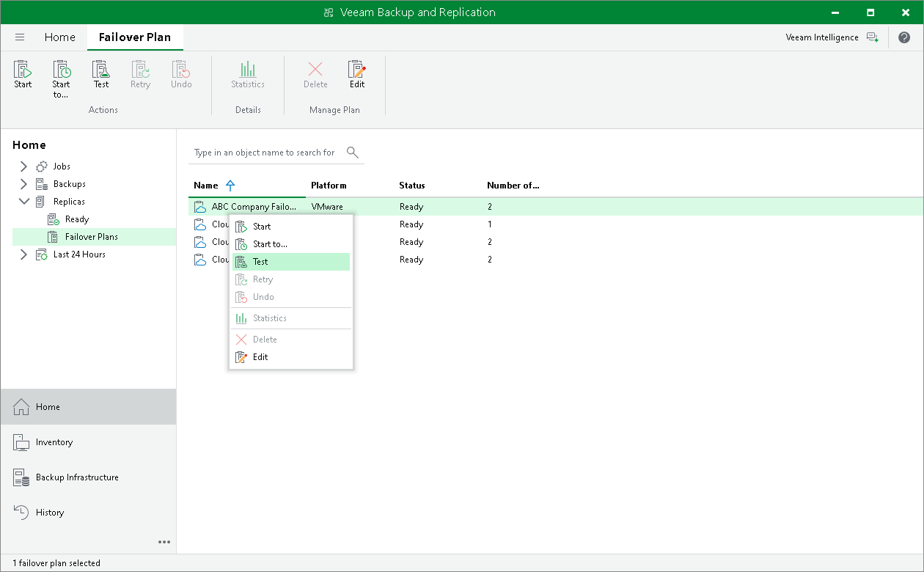Sort by Status column header
924x572 pixels.
[412, 186]
